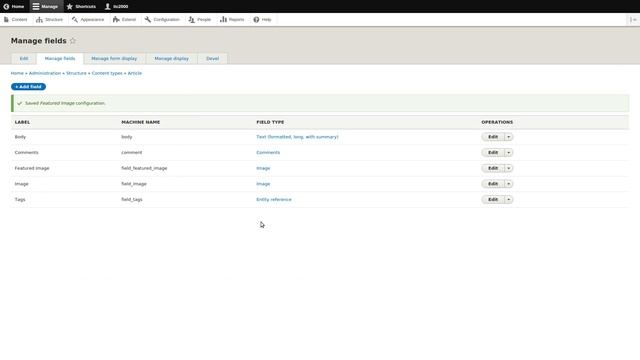The image size is (640, 360).
Task: Click the OPERATIONS column header
Action: 497,122
